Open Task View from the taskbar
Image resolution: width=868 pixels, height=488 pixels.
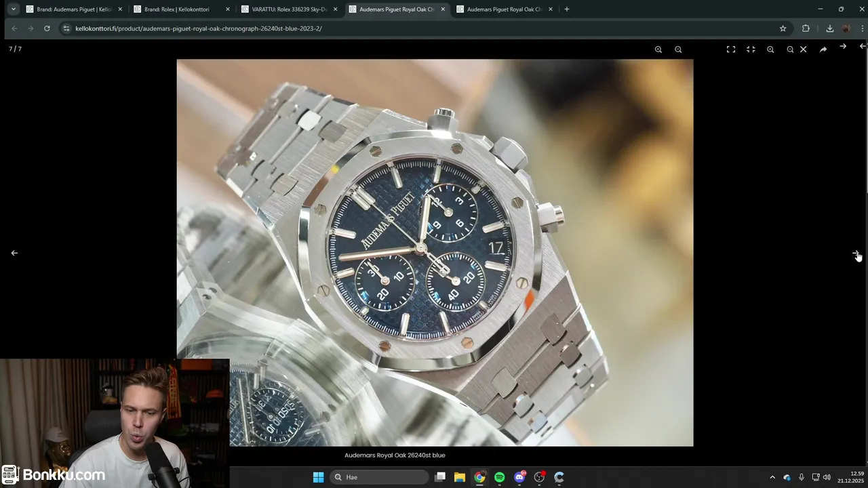click(440, 477)
